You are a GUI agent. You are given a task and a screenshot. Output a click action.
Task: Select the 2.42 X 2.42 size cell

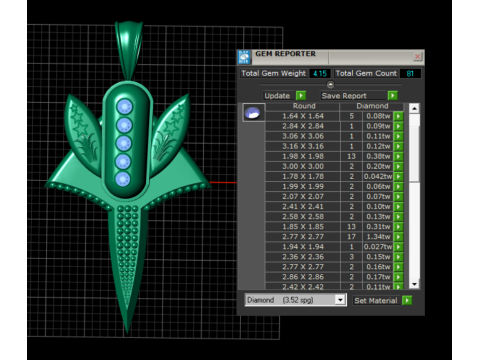(x=303, y=287)
